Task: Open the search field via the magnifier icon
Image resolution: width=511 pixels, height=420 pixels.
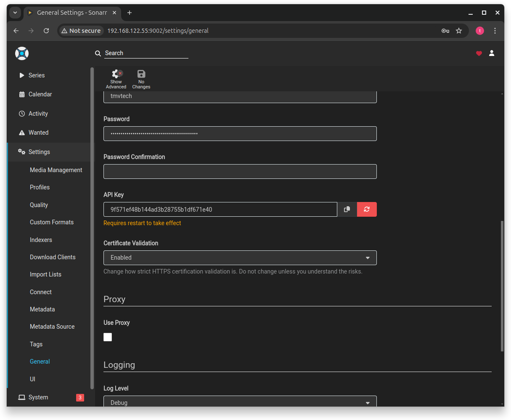Action: click(x=98, y=53)
